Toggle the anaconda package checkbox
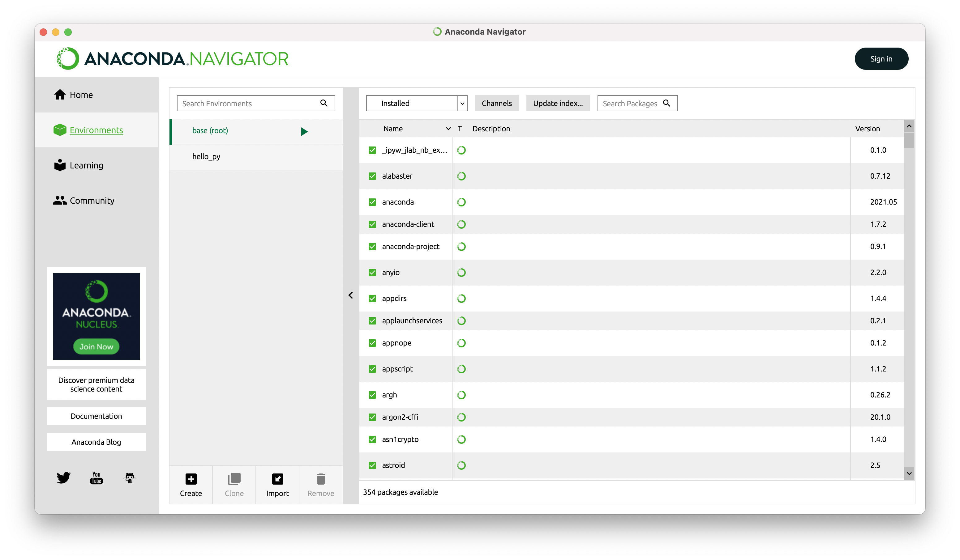The image size is (960, 560). (372, 202)
